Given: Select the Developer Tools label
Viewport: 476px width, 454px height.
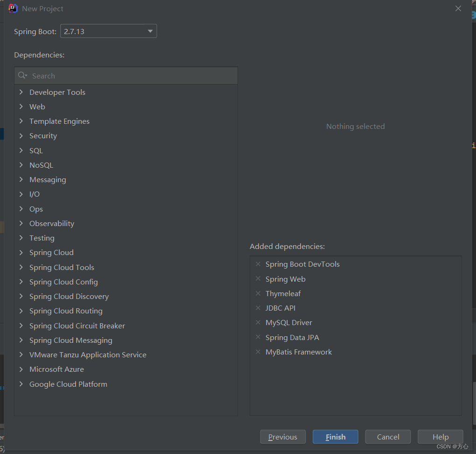Looking at the screenshot, I should coord(57,92).
